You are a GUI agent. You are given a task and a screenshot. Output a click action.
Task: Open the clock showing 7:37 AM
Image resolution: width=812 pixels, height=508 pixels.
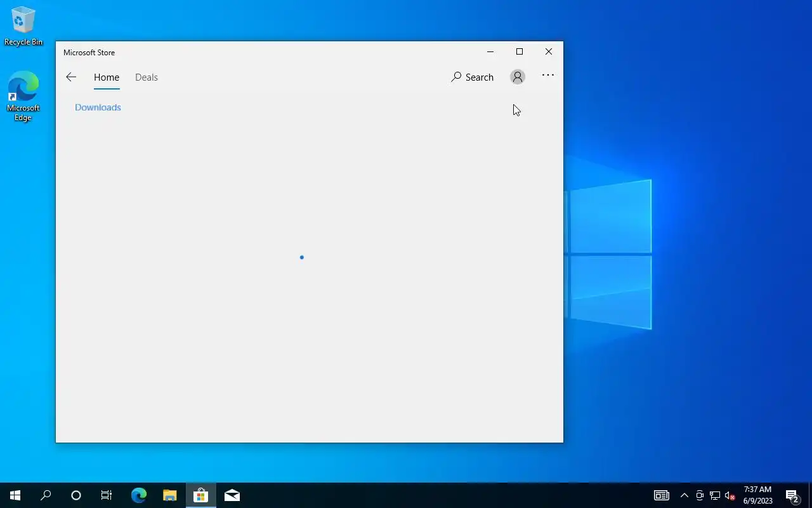[x=757, y=495]
